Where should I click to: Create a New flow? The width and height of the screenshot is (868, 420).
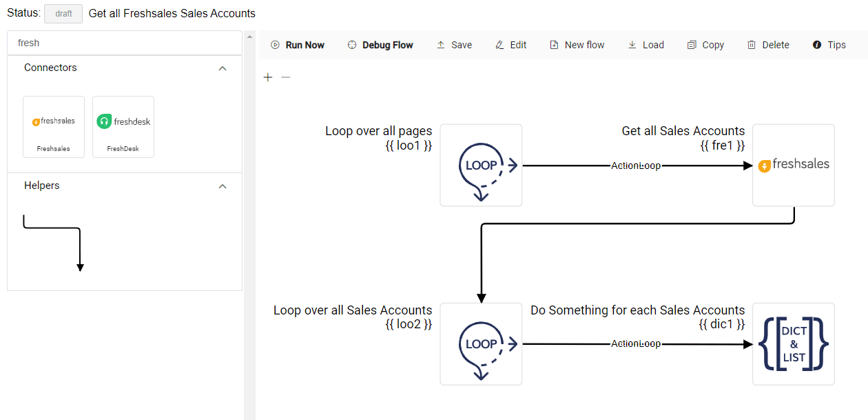coord(577,45)
